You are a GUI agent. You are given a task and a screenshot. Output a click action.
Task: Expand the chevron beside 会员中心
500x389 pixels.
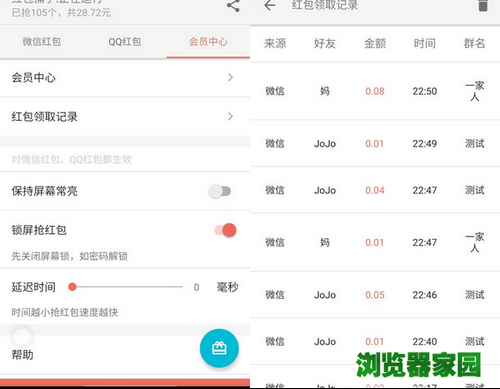click(x=230, y=78)
